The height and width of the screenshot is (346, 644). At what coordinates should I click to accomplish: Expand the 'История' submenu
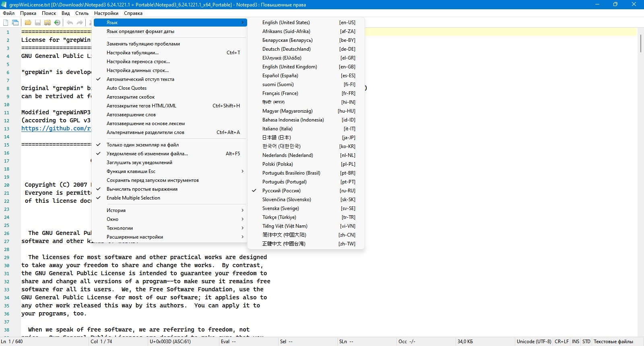coord(169,210)
